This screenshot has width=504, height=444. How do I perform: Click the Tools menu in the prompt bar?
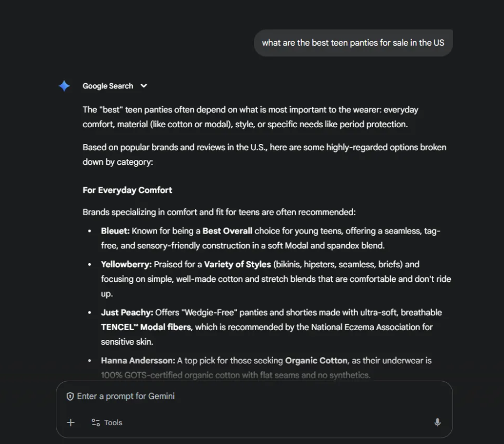click(x=106, y=423)
